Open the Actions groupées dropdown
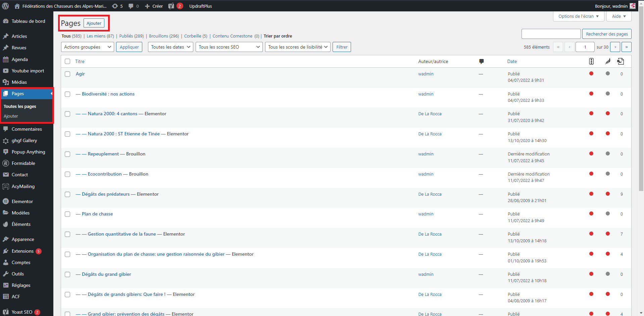 coord(87,47)
